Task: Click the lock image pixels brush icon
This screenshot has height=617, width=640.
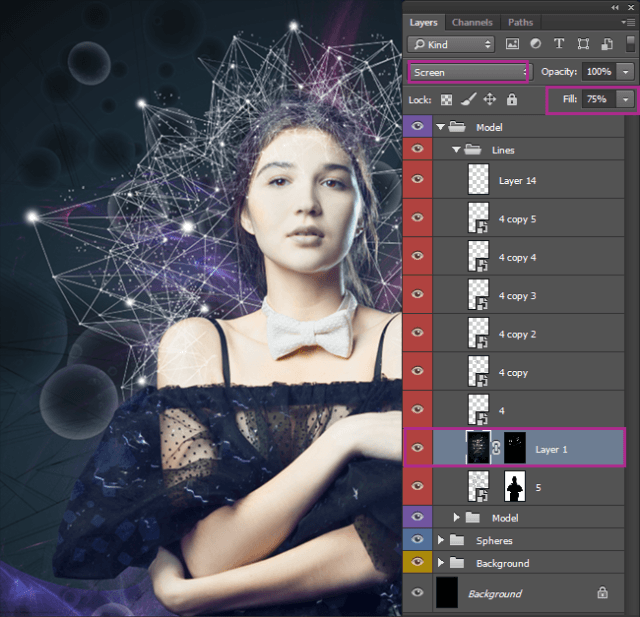Action: tap(468, 100)
